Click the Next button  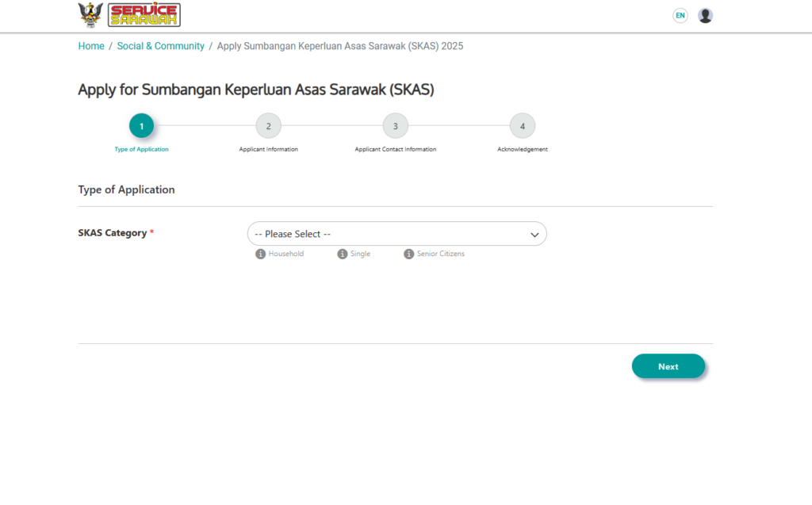tap(668, 366)
